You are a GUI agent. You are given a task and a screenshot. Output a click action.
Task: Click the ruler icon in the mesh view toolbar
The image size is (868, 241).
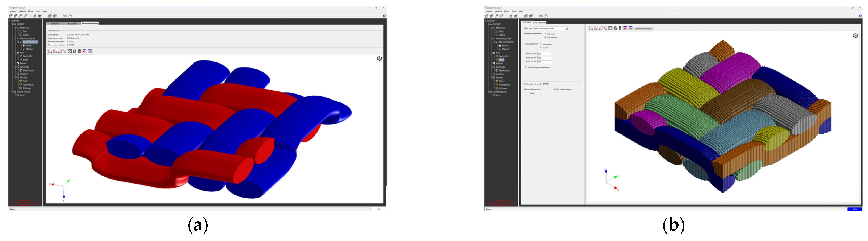click(x=620, y=28)
